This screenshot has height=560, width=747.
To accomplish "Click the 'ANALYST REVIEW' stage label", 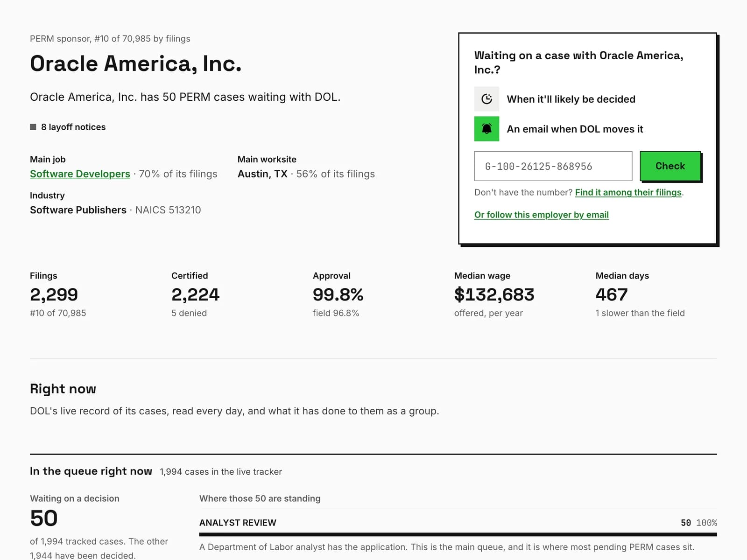I will (x=238, y=523).
